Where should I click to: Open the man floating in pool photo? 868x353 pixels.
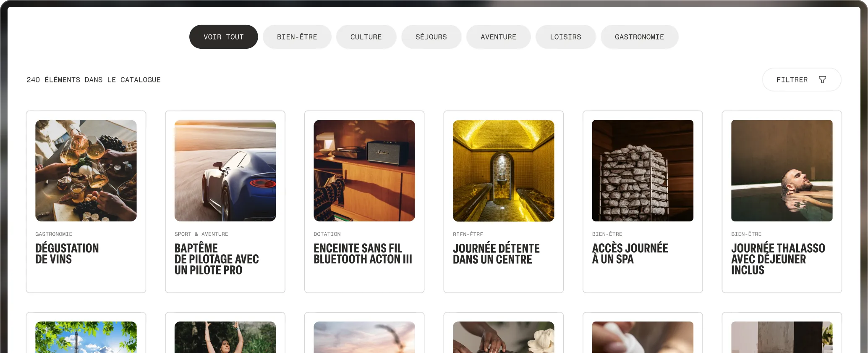click(782, 171)
